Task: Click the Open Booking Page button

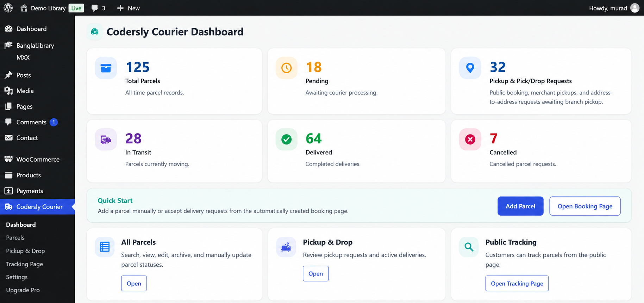Action: pos(585,206)
